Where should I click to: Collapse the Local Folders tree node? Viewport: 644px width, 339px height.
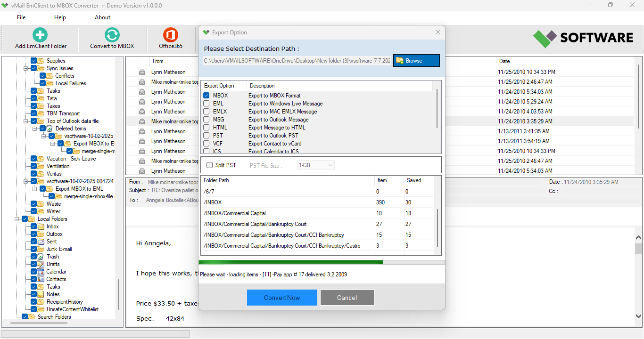point(17,219)
